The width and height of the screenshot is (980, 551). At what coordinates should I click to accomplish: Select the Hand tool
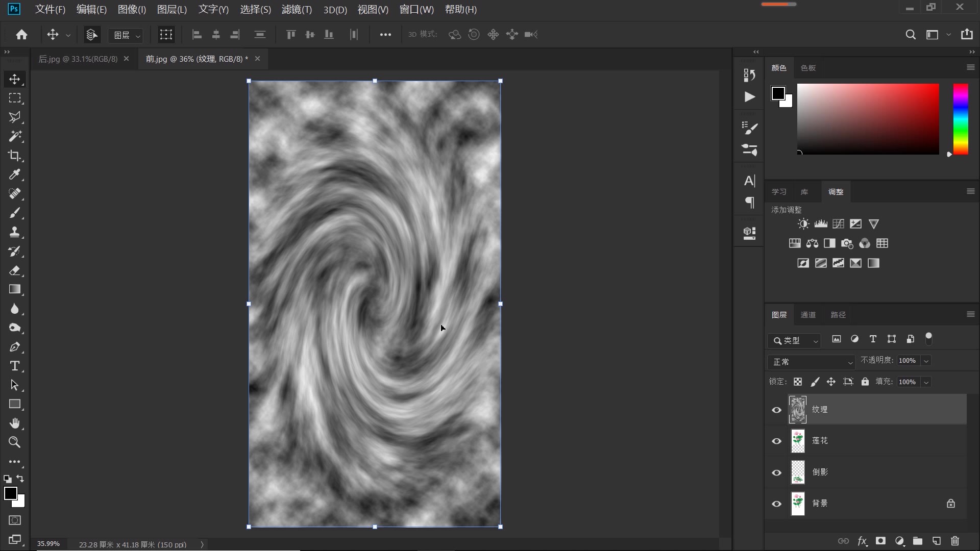click(14, 423)
